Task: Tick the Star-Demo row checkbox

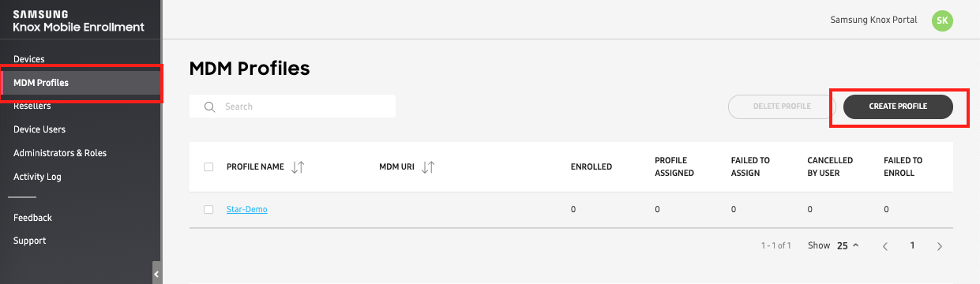Action: click(x=208, y=210)
